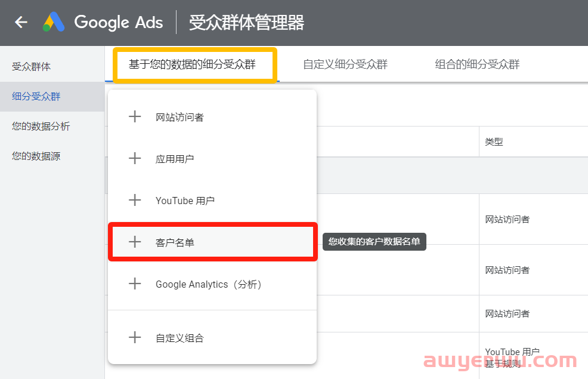Click the Google Ads product name text
The image size is (588, 379).
point(119,22)
